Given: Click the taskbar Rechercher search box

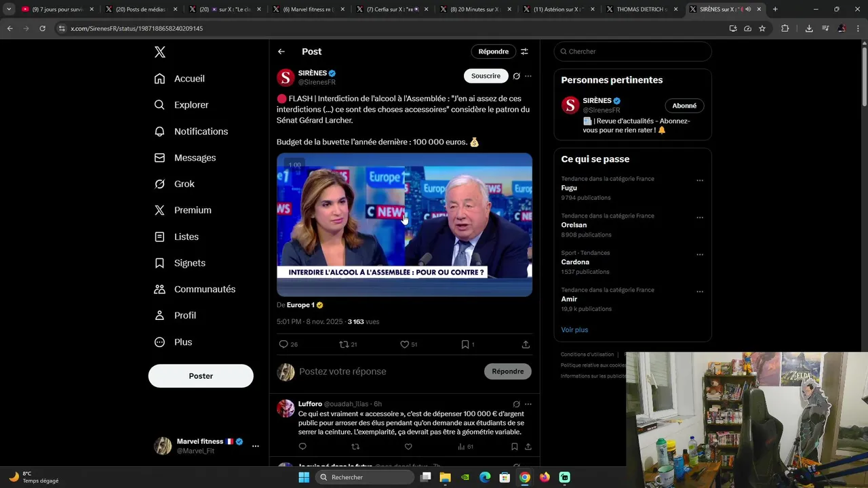Looking at the screenshot, I should (x=366, y=477).
